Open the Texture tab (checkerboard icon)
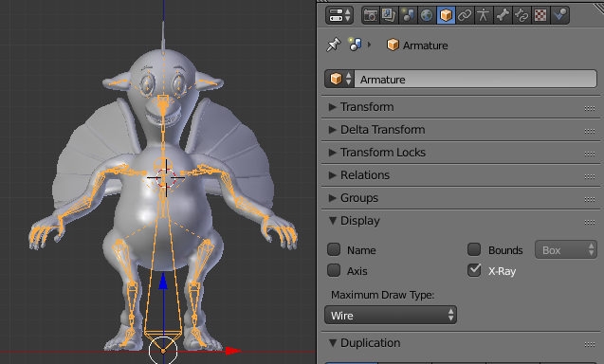The height and width of the screenshot is (364, 604). 540,15
